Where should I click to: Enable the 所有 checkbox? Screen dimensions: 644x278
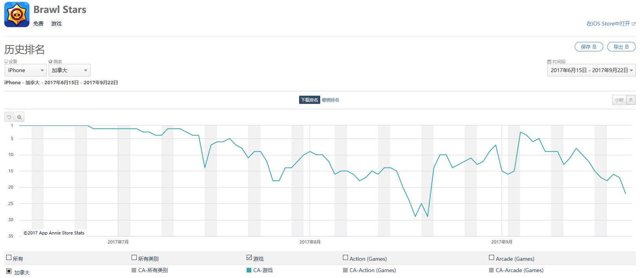(9, 258)
